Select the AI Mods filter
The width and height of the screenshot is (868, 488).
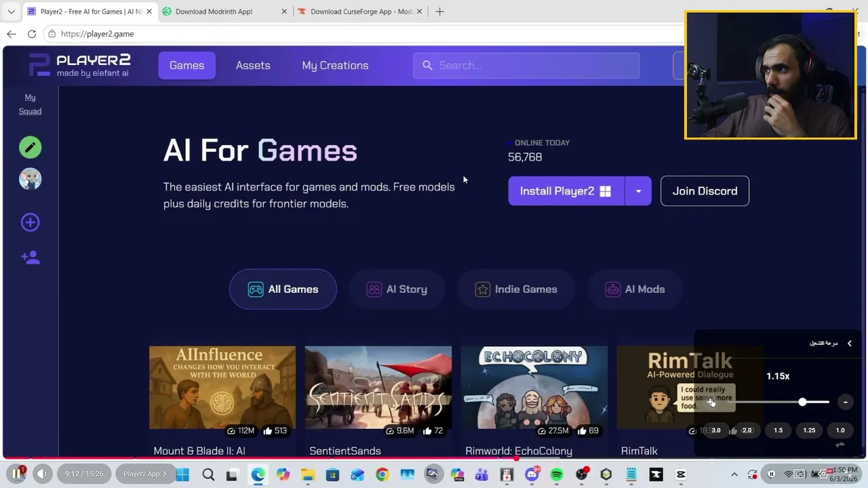[x=635, y=289]
